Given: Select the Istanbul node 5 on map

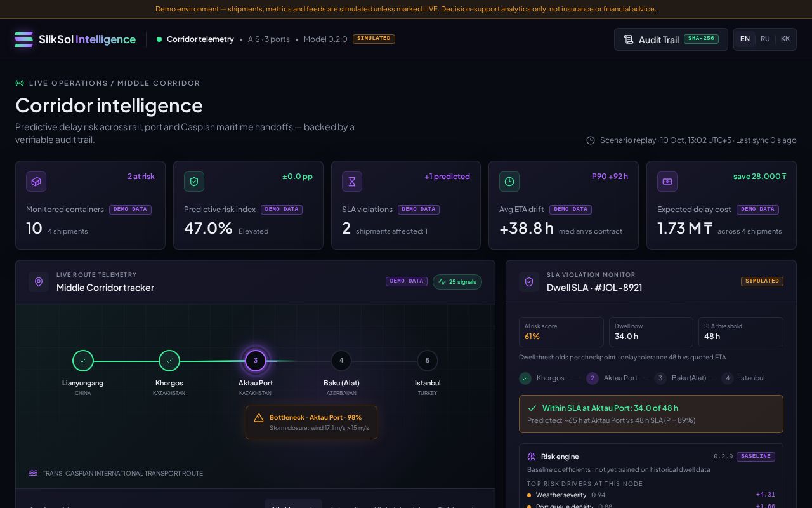Looking at the screenshot, I should (x=428, y=361).
